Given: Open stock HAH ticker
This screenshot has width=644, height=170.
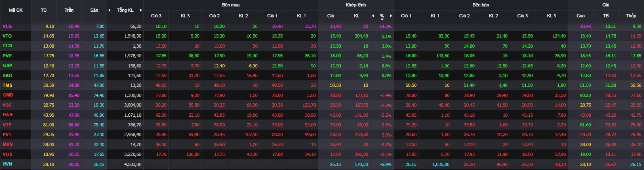Looking at the screenshot, I should pyautogui.click(x=7, y=115).
